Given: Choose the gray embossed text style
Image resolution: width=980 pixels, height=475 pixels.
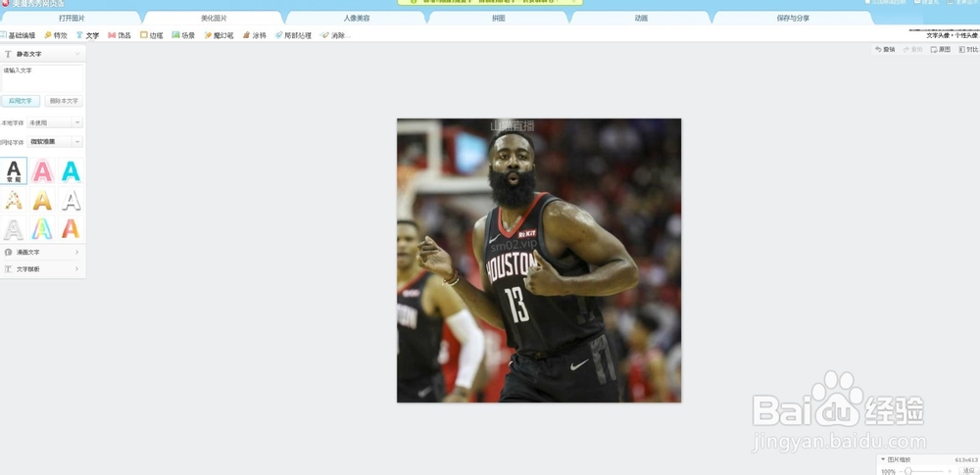Looking at the screenshot, I should coord(14,229).
